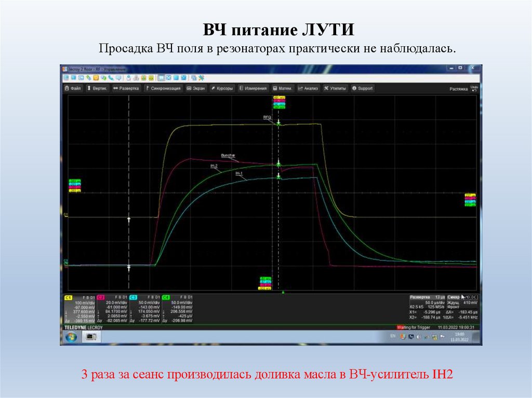Close the oscilloscope window

point(473,68)
